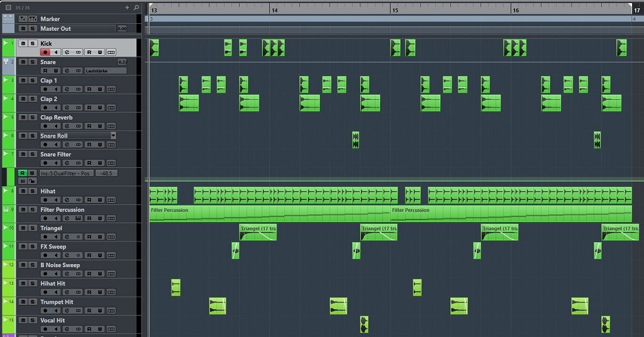
Task: Open the track list settings menu icon
Action: (8, 8)
